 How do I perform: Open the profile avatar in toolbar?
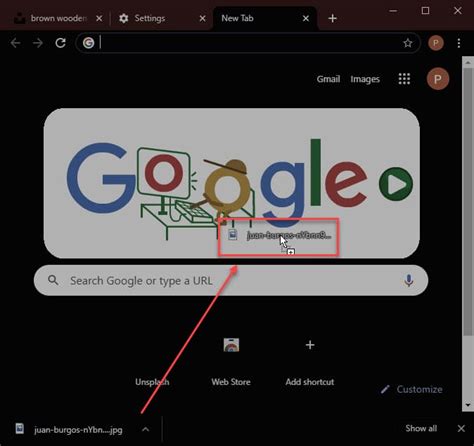coord(436,43)
